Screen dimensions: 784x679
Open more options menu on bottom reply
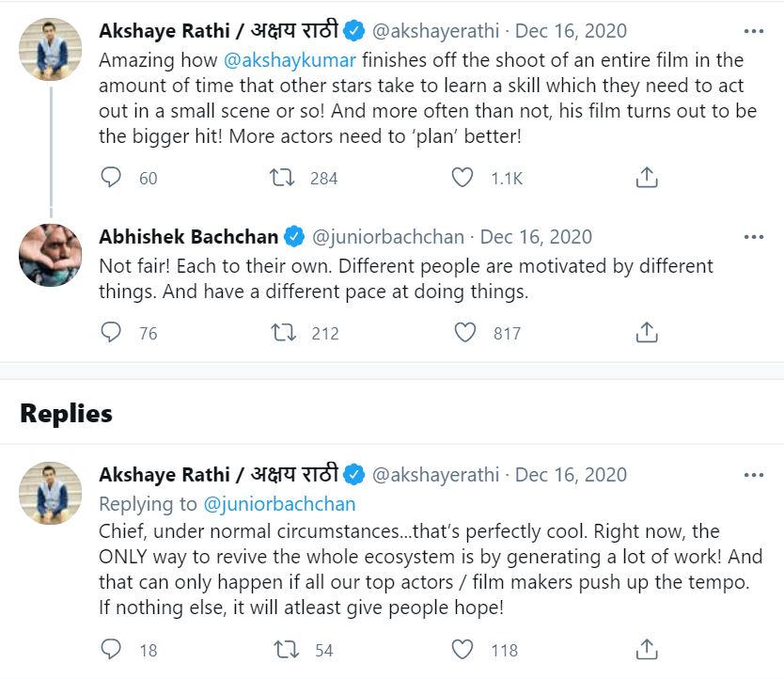pyautogui.click(x=753, y=475)
